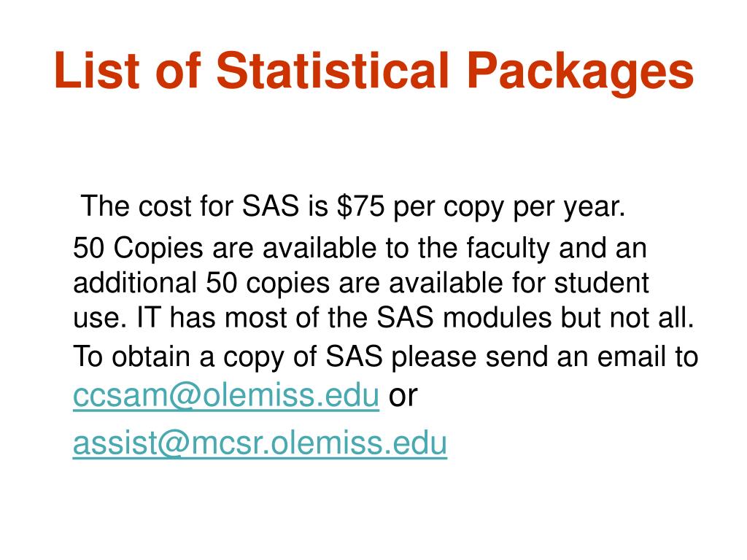This screenshot has width=747, height=560.
Task: Click the line 'The cost for SAS'
Action: point(190,206)
